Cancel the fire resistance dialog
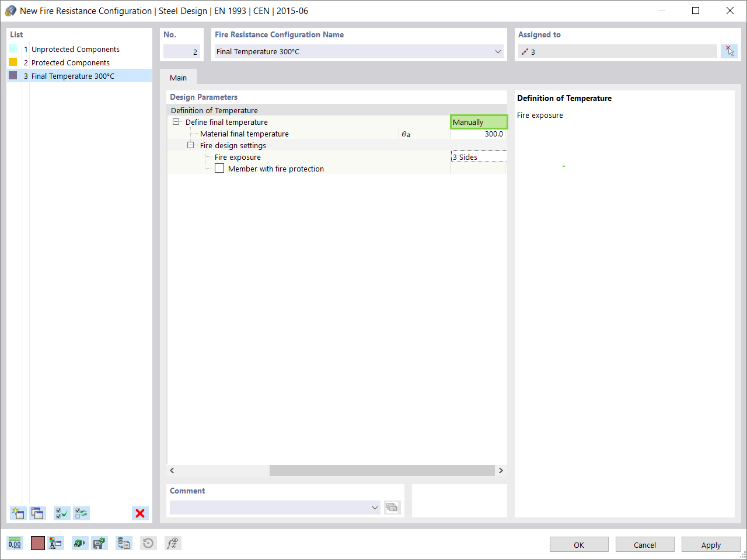The height and width of the screenshot is (560, 747). click(x=645, y=544)
